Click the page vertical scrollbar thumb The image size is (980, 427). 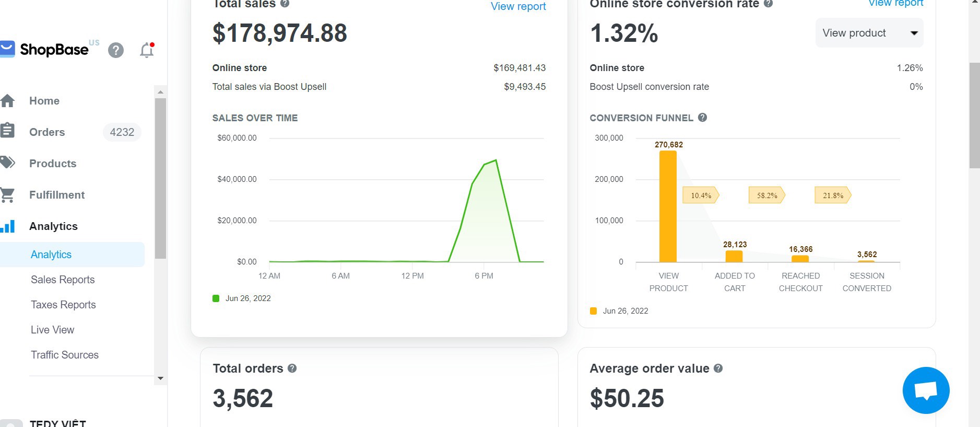(x=974, y=116)
